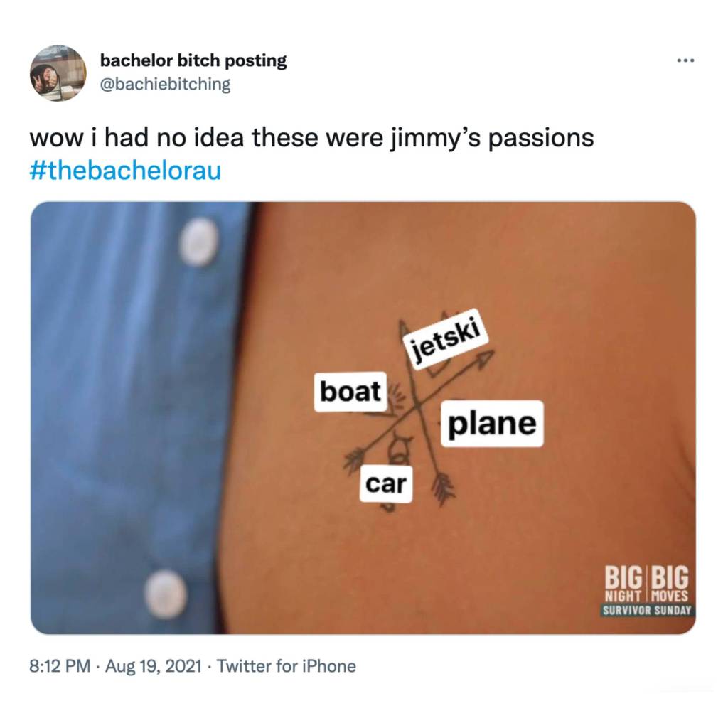Click the upper white shirt button in photo
Image resolution: width=728 pixels, height=728 pixels.
click(199, 242)
